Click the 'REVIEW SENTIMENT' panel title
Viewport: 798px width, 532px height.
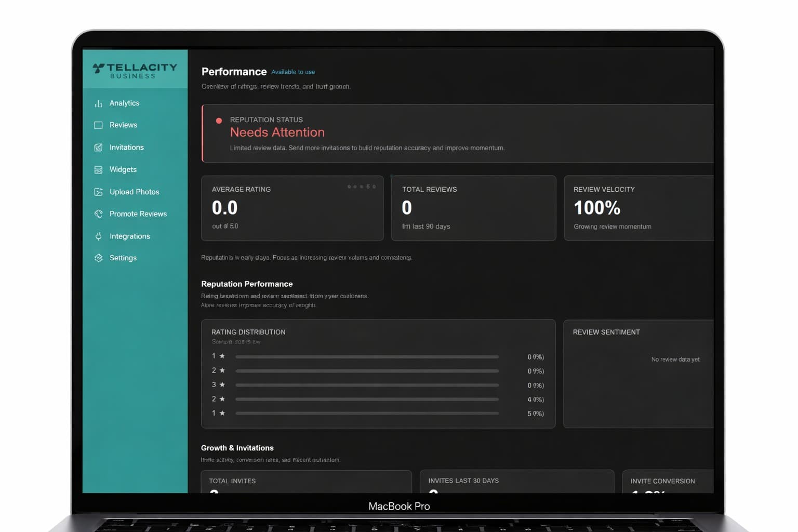point(606,332)
